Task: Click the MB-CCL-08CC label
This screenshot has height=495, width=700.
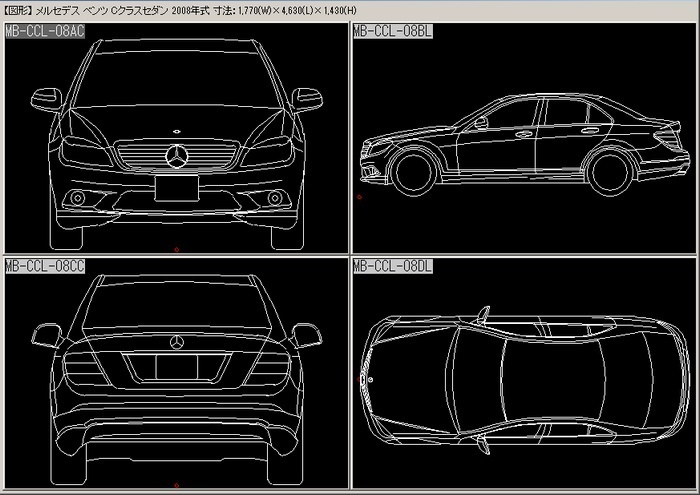Action: pyautogui.click(x=45, y=266)
